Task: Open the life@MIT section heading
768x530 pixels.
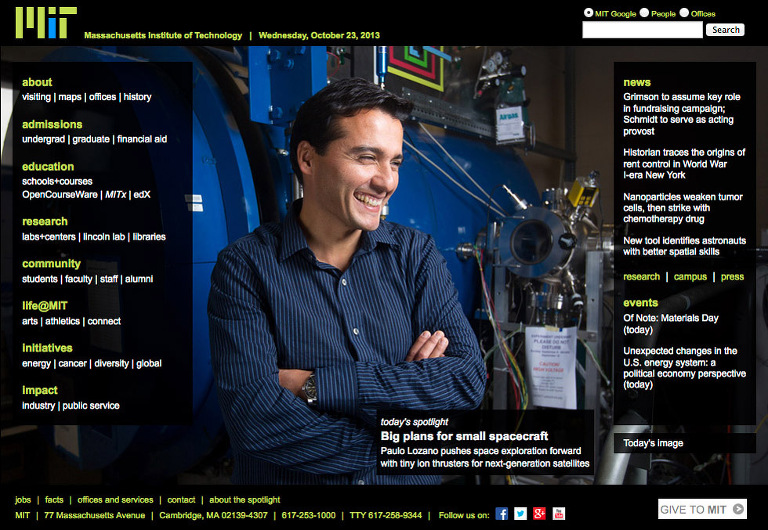Action: 45,306
